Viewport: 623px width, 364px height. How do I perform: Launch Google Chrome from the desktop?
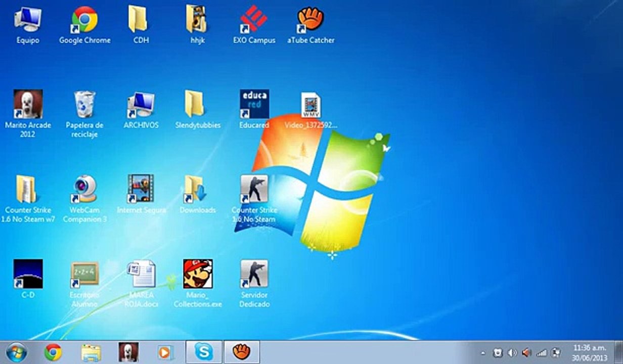pos(85,25)
